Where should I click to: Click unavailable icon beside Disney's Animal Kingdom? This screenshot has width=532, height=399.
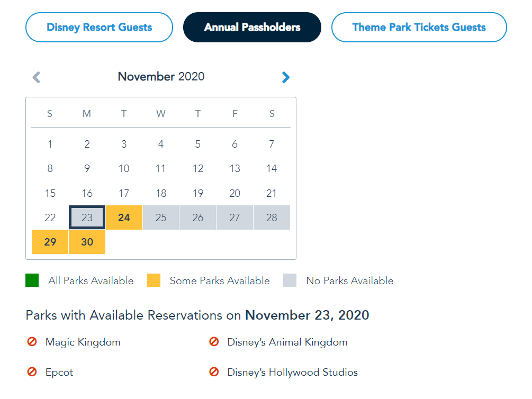pos(214,342)
